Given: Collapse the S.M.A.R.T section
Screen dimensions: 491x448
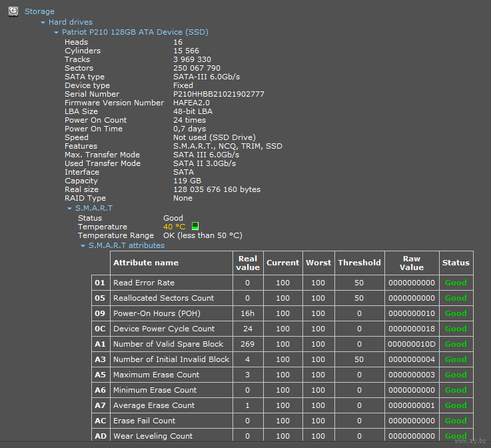Looking at the screenshot, I should click(x=70, y=209).
